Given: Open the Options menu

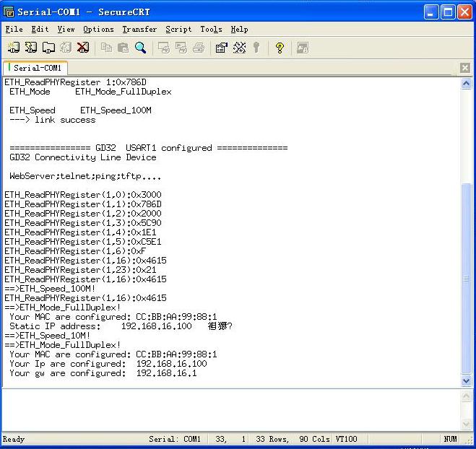Looking at the screenshot, I should pyautogui.click(x=98, y=29).
